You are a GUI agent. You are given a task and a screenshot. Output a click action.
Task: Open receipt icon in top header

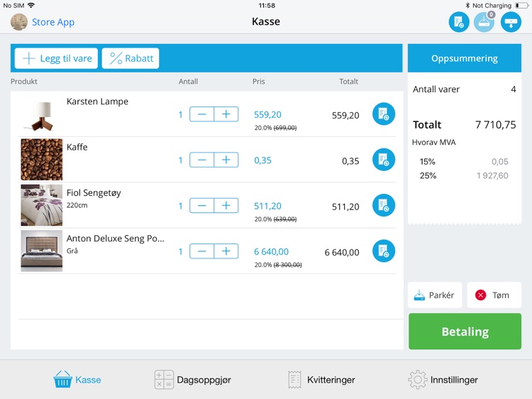pos(459,22)
